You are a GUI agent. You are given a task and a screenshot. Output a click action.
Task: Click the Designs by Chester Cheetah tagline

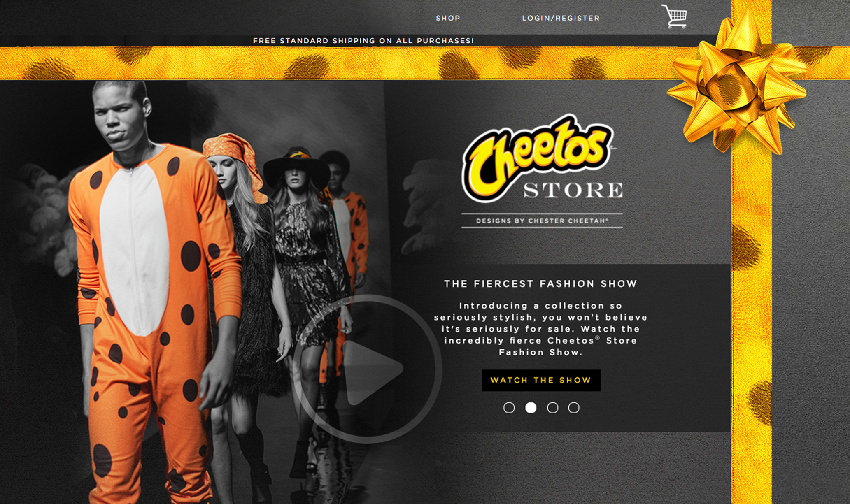pos(542,221)
